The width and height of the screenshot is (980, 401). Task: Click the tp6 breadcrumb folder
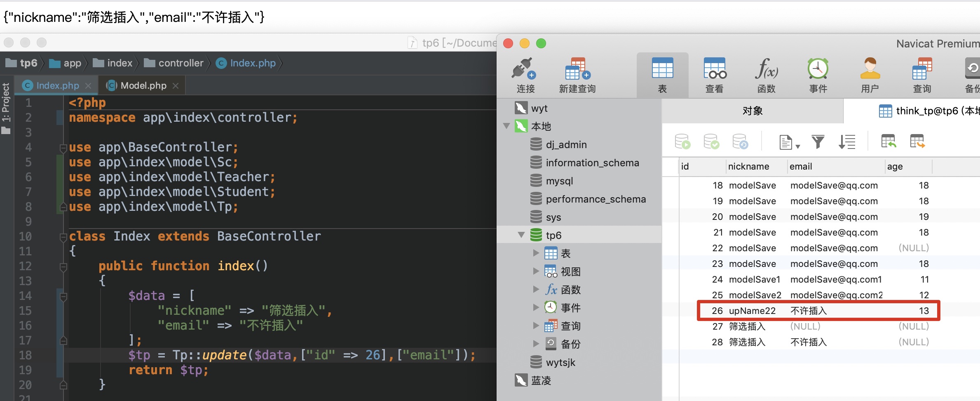point(21,63)
